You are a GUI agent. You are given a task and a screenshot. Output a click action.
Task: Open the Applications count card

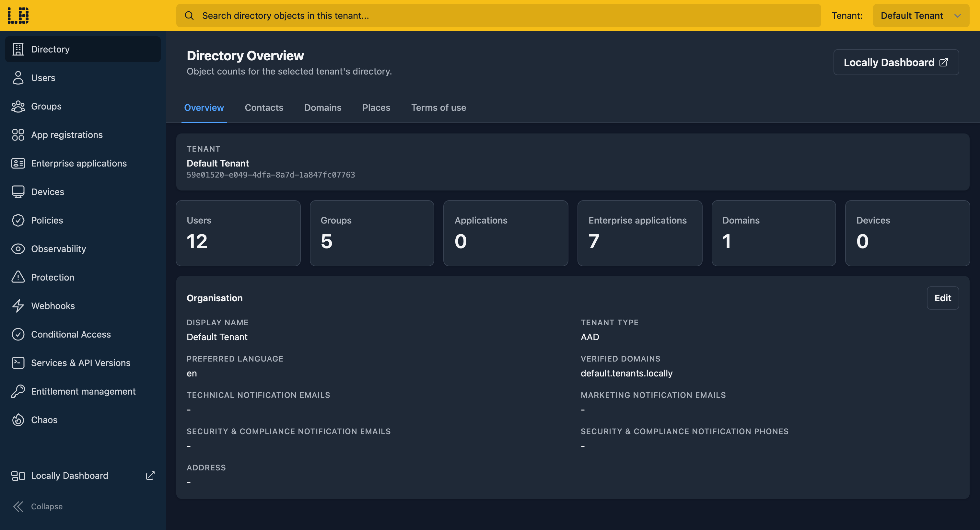coord(506,233)
